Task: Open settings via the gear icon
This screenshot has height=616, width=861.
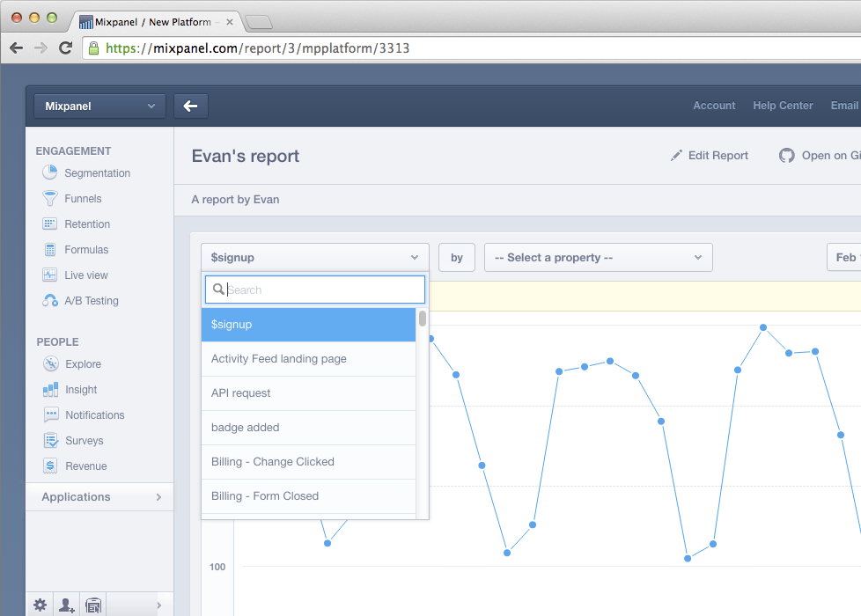Action: coord(40,605)
